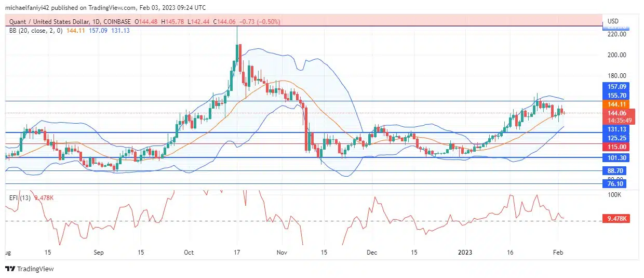This screenshot has width=644, height=278.
Task: Select the red 115.00 price level label
Action: pos(615,148)
